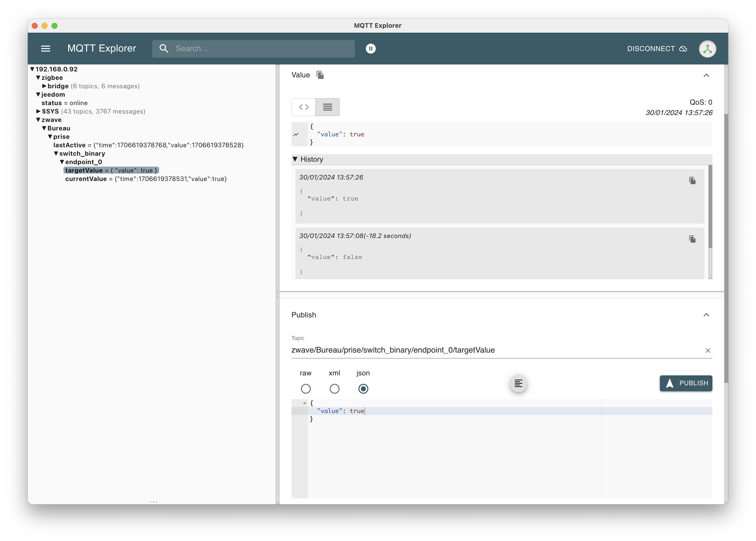Copy first history entry
This screenshot has height=541, width=756.
[692, 180]
